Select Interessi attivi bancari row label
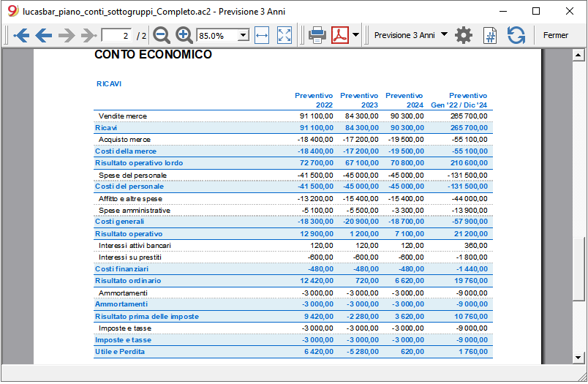 point(135,246)
